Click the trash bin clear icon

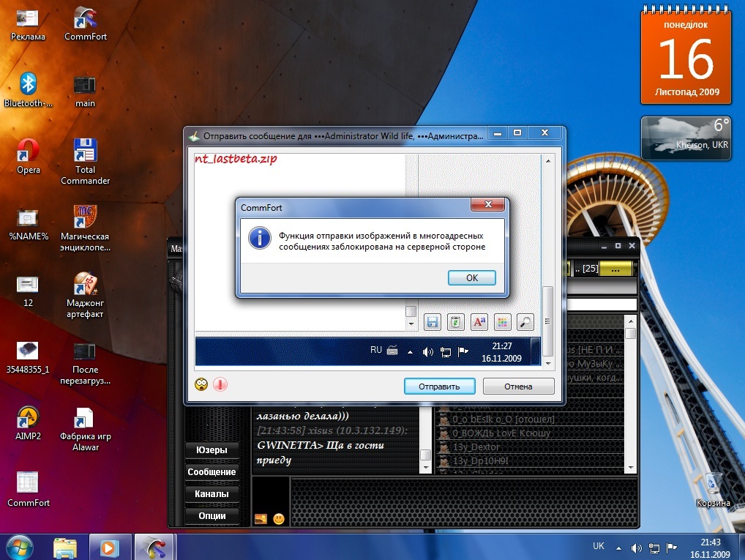click(x=455, y=321)
